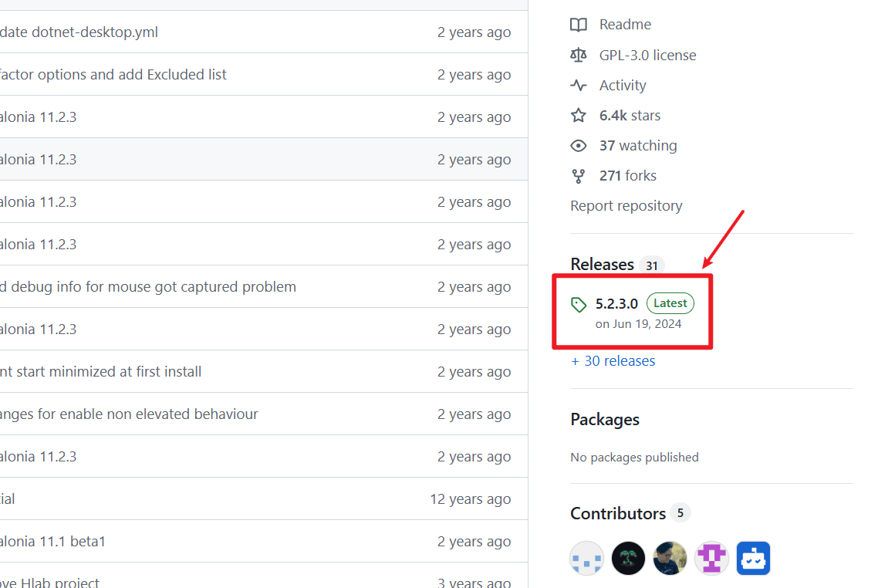Click timestamp for Excluded list row
The width and height of the screenshot is (895, 588).
click(474, 75)
